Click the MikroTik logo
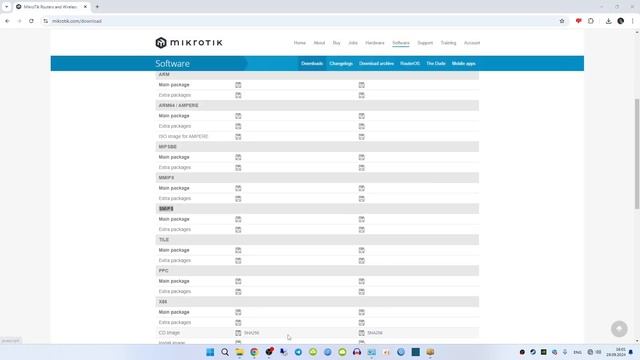640x360 pixels. 189,42
